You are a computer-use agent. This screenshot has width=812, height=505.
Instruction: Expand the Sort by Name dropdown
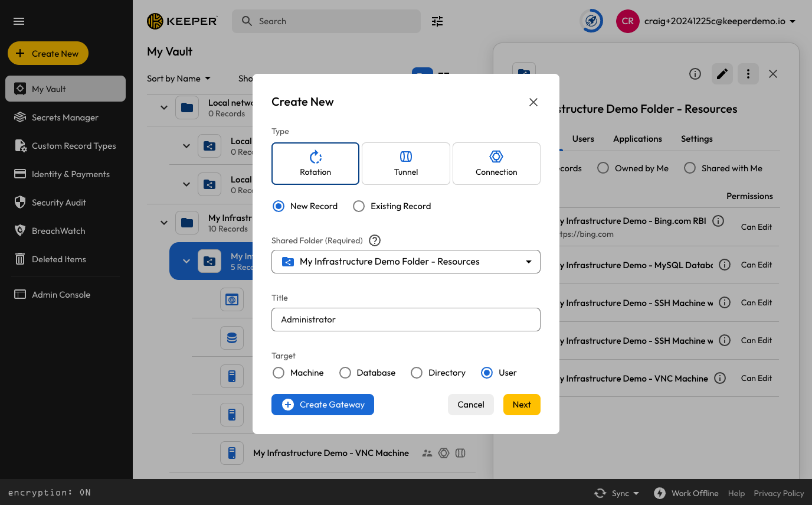point(179,79)
